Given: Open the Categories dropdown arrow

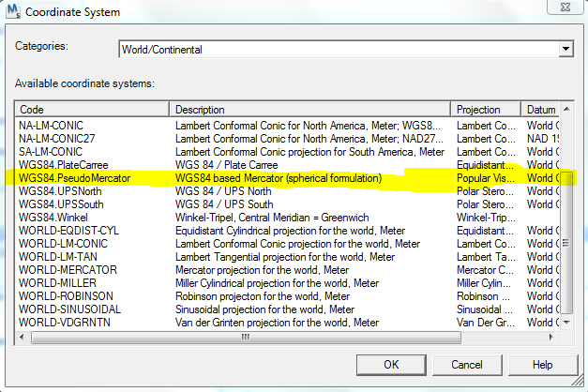Looking at the screenshot, I should coord(565,49).
